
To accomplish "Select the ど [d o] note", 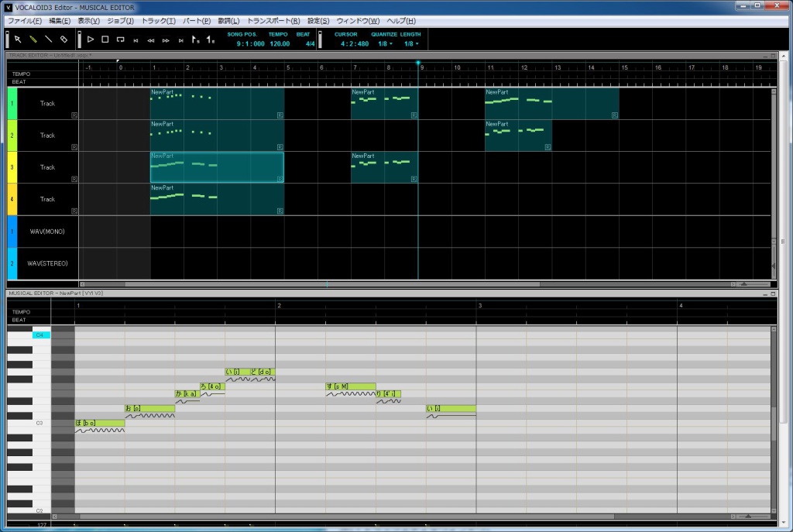I will pyautogui.click(x=263, y=372).
